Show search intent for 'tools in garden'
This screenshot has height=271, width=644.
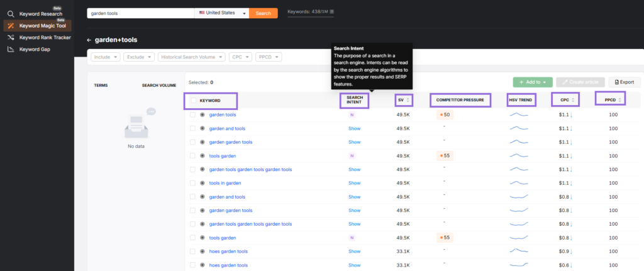tap(355, 183)
